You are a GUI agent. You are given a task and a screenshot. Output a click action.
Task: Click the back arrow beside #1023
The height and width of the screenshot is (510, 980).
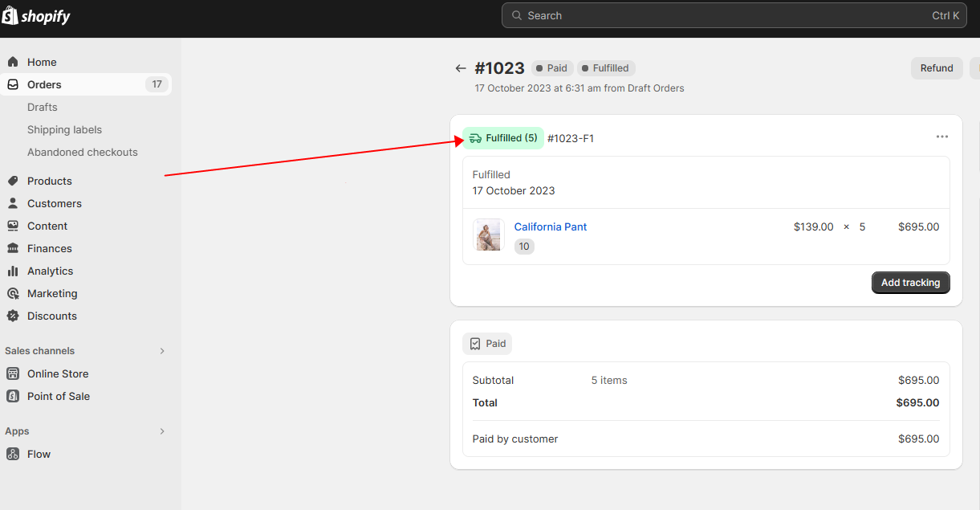coord(460,68)
